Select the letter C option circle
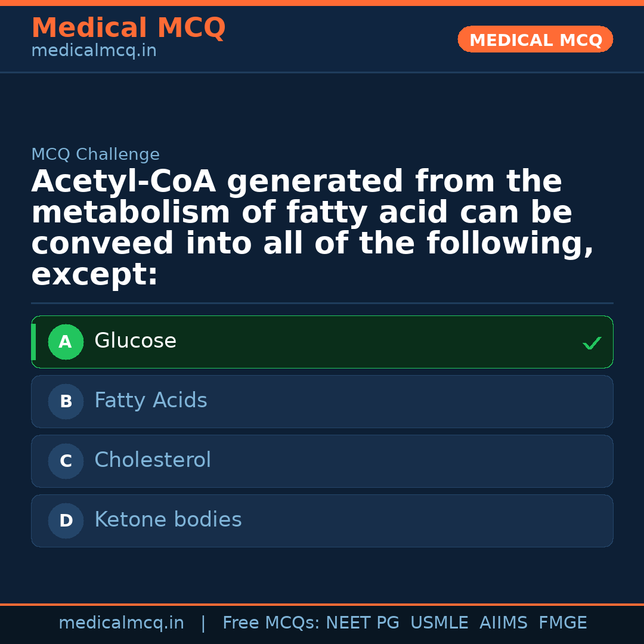This screenshot has width=644, height=644. 66,462
